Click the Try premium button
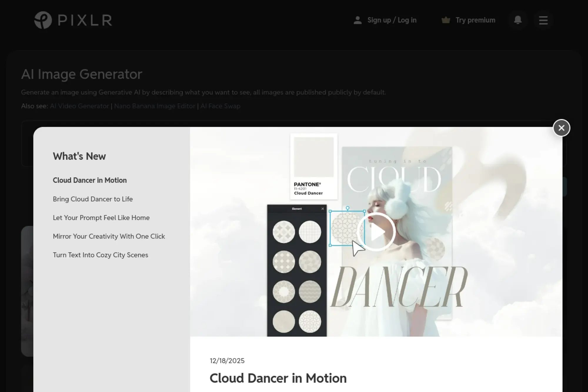Screen dimensions: 588x392 pos(475,20)
